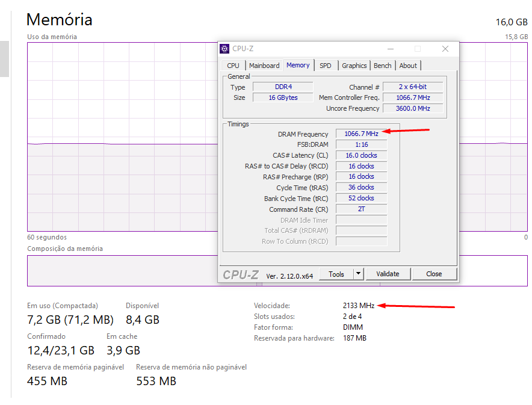Image resolution: width=532 pixels, height=405 pixels.
Task: Close CPU-Z with the X button
Action: [x=445, y=49]
